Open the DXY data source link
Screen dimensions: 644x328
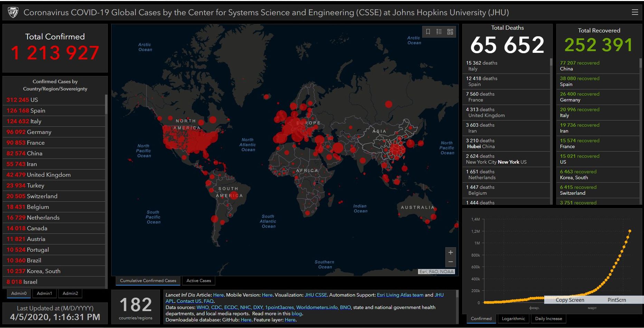(x=258, y=307)
